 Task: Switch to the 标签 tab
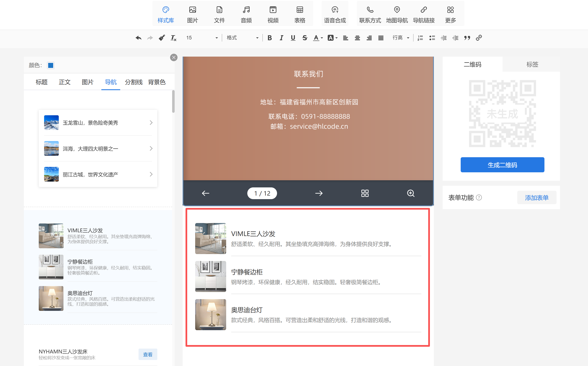click(532, 64)
